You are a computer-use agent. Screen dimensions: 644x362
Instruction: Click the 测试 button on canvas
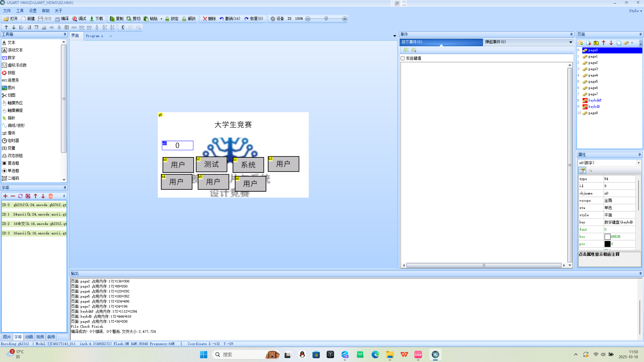(212, 164)
